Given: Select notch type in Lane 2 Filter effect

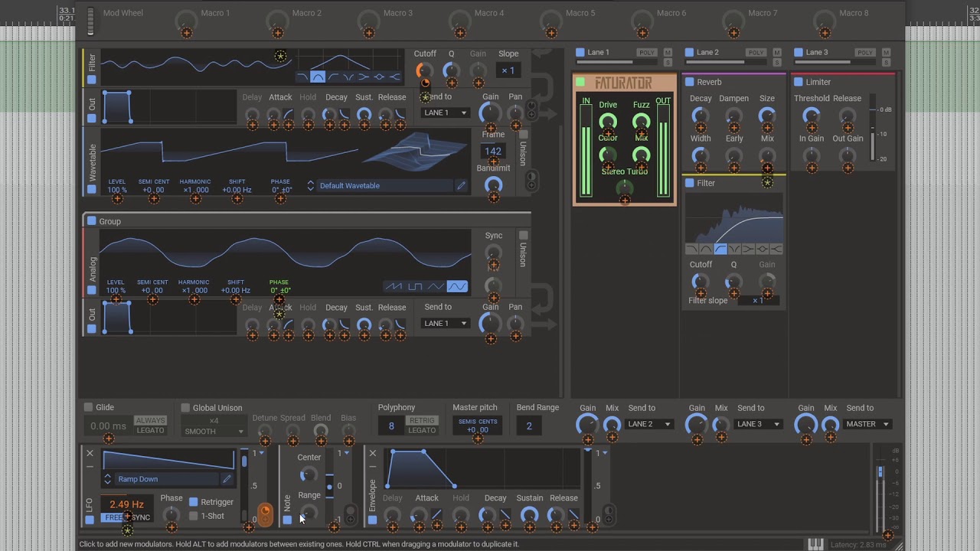Looking at the screenshot, I should (x=734, y=249).
